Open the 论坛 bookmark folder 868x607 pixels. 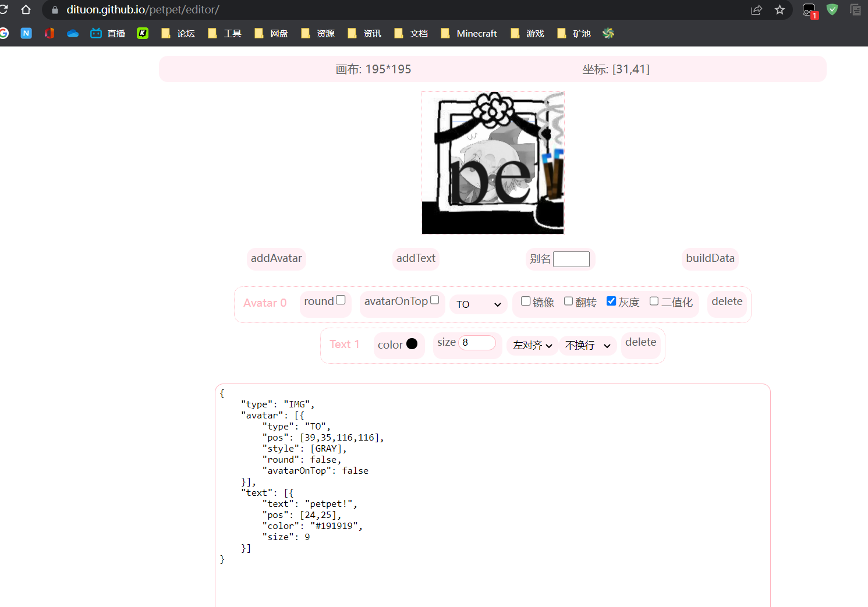pyautogui.click(x=178, y=33)
